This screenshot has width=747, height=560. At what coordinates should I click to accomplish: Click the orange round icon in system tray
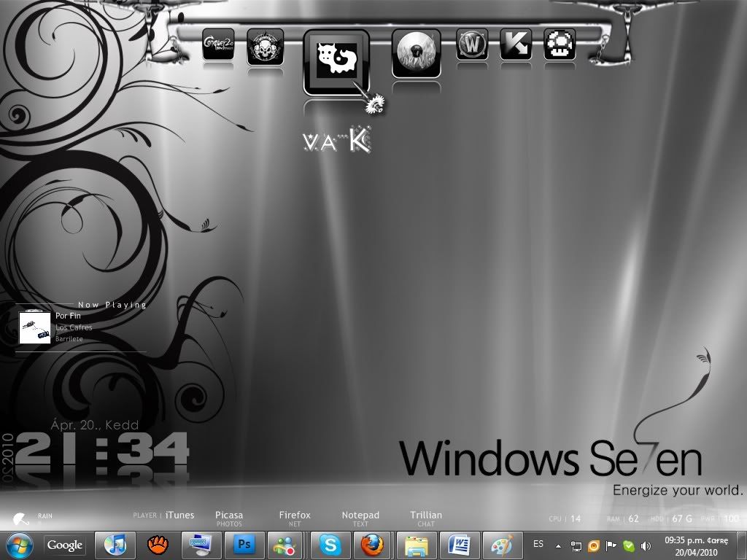[x=594, y=546]
